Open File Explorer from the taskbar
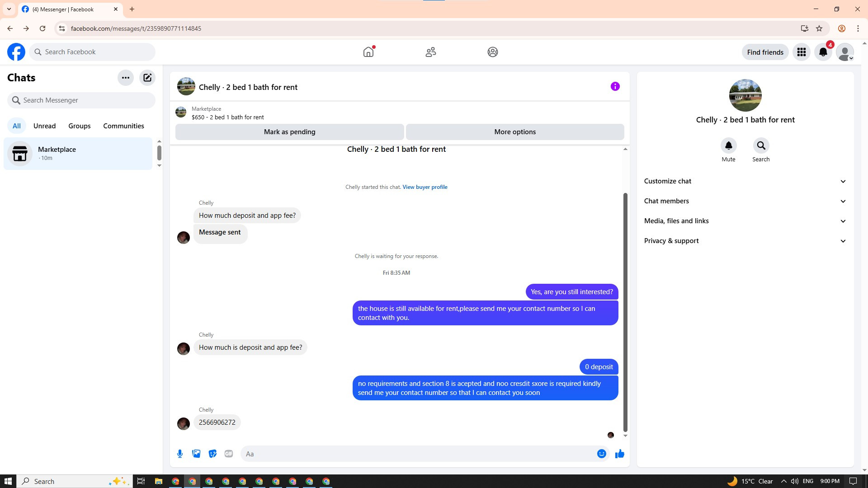Image resolution: width=868 pixels, height=488 pixels. pos(158,481)
